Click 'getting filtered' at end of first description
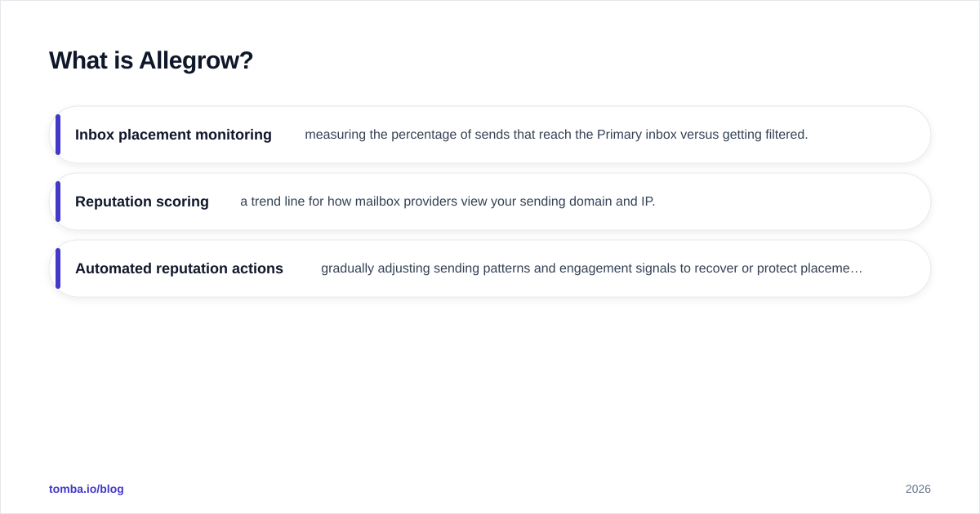The width and height of the screenshot is (980, 514). click(765, 135)
